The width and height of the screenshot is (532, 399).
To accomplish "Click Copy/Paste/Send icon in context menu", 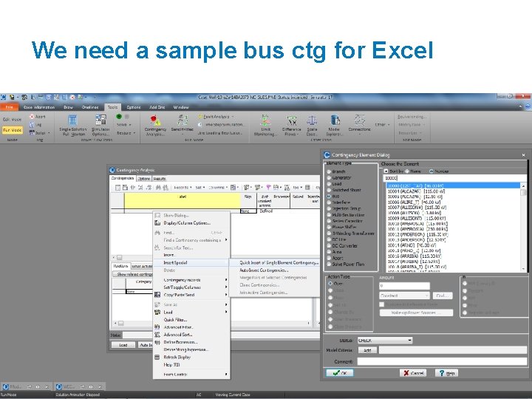I will click(x=157, y=295).
